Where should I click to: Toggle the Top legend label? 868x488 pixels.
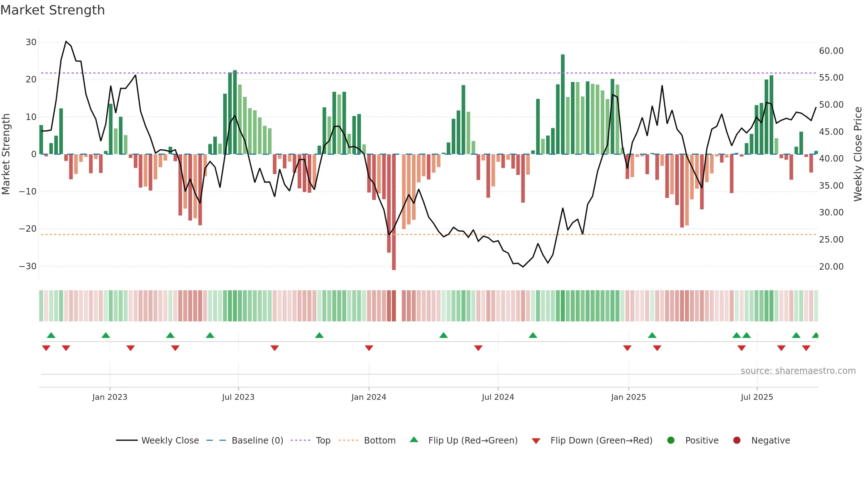click(323, 441)
